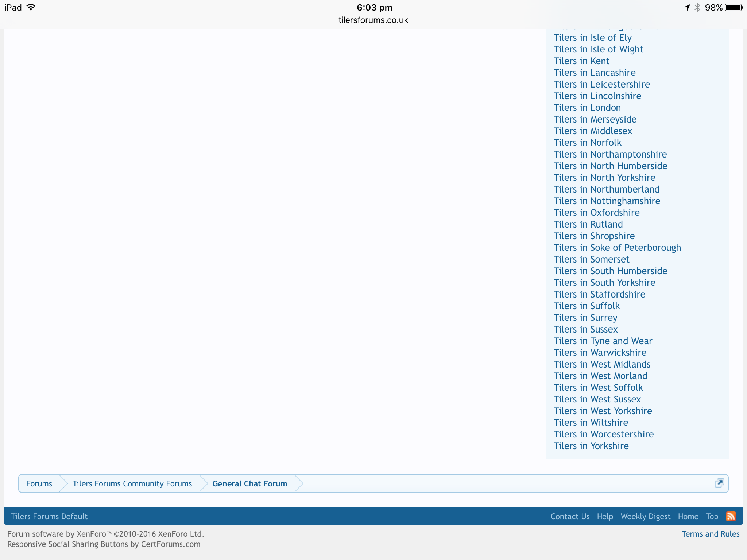Open Tilers in South Humberside
This screenshot has height=560, width=747.
tap(611, 271)
